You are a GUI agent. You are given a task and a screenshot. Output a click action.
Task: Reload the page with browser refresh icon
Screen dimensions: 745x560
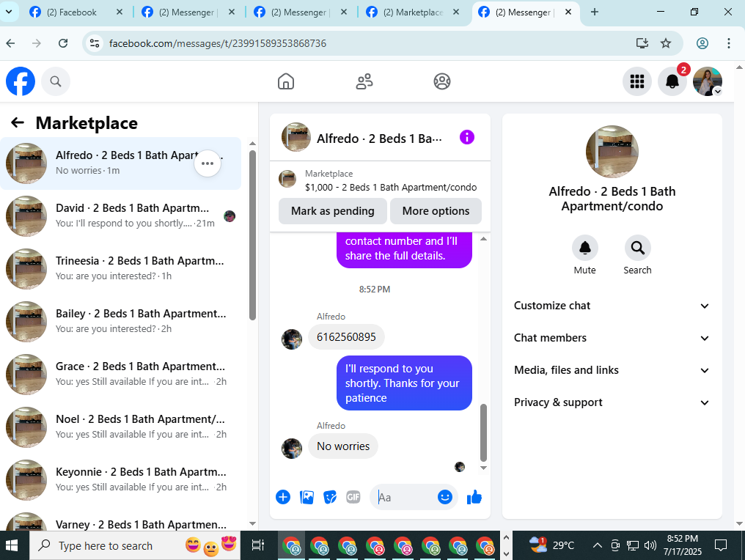pyautogui.click(x=63, y=43)
